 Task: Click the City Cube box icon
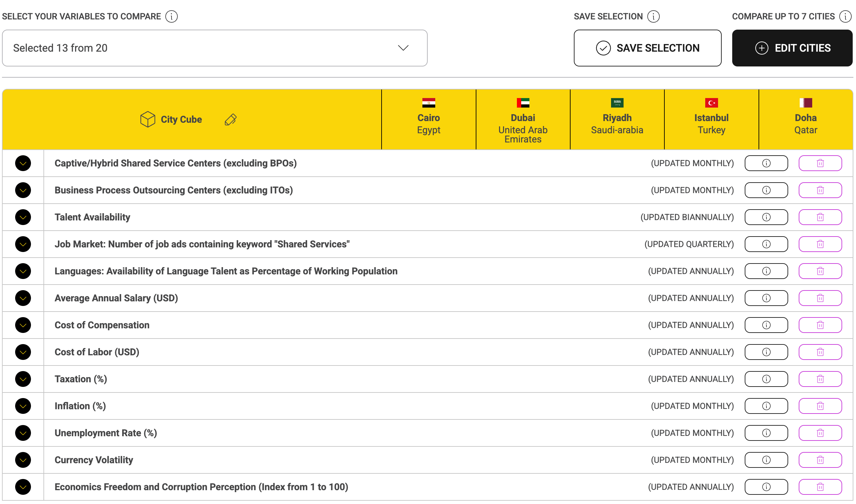148,119
